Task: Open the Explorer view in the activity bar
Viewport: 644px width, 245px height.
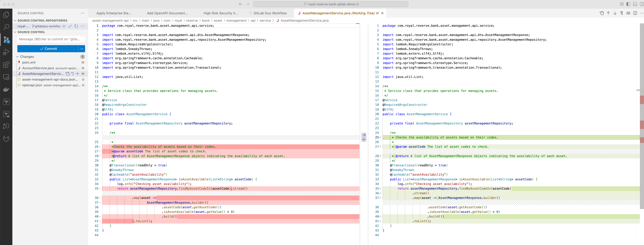Action: tap(6, 15)
